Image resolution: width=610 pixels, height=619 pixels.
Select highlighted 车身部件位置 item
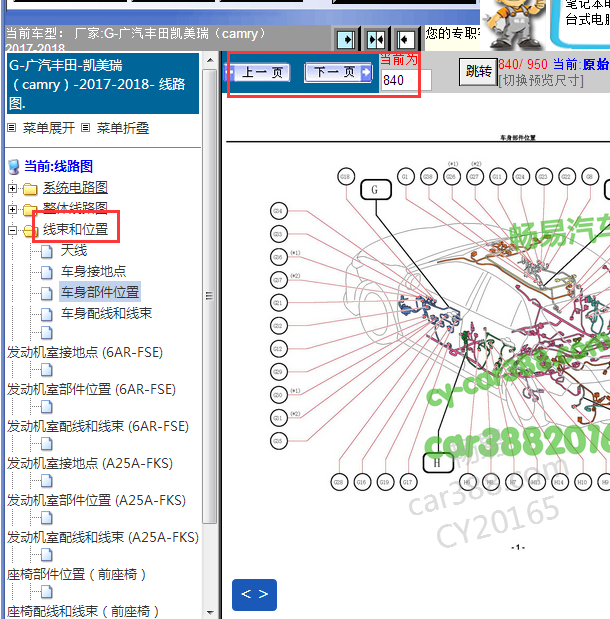click(x=100, y=292)
